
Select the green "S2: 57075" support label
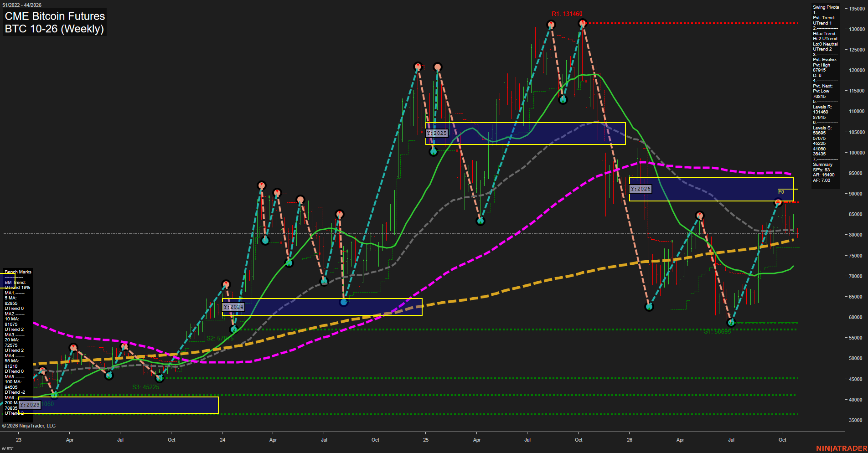[x=220, y=339]
